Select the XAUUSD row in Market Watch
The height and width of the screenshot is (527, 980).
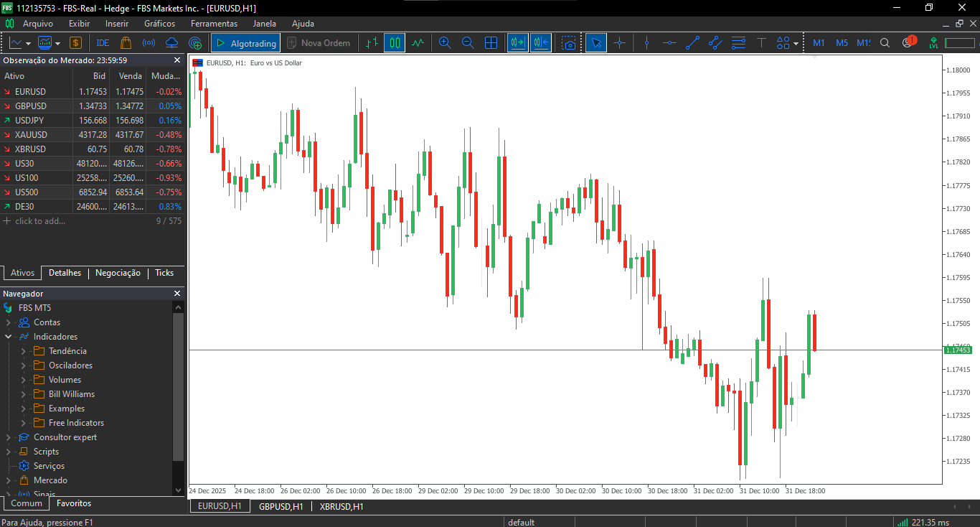click(31, 135)
